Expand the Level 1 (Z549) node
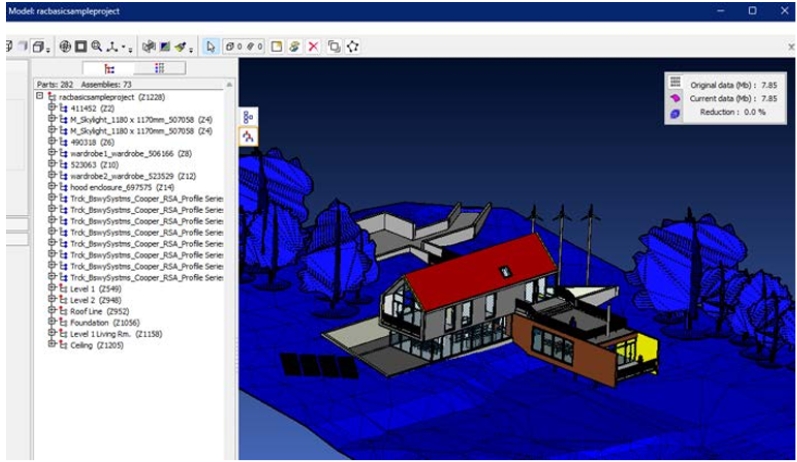The image size is (797, 462). (x=52, y=288)
